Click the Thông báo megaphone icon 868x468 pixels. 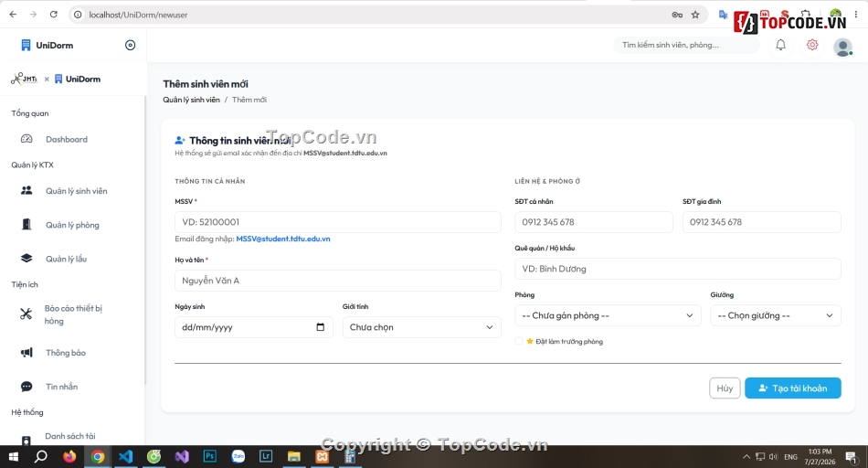[26, 352]
